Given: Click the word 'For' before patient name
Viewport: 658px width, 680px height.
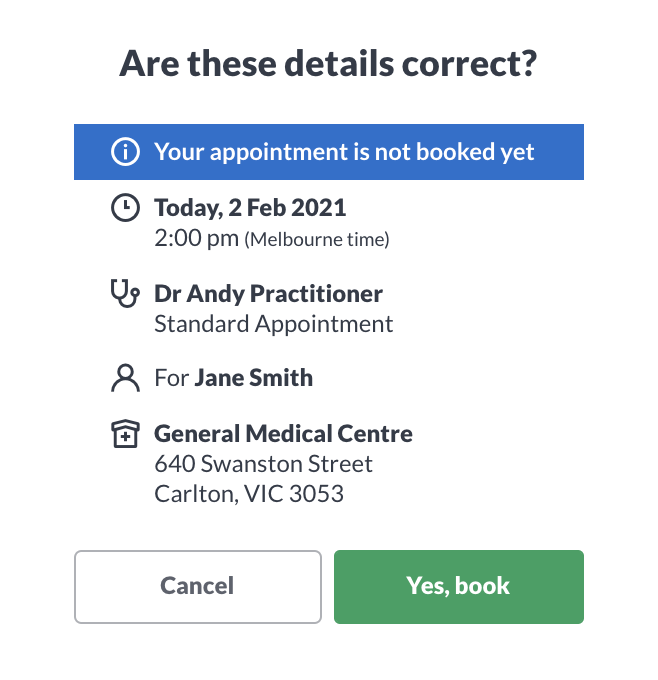Looking at the screenshot, I should [172, 378].
